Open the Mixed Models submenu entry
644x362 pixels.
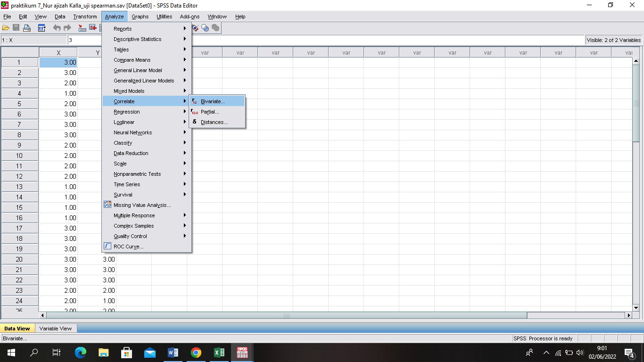click(147, 91)
